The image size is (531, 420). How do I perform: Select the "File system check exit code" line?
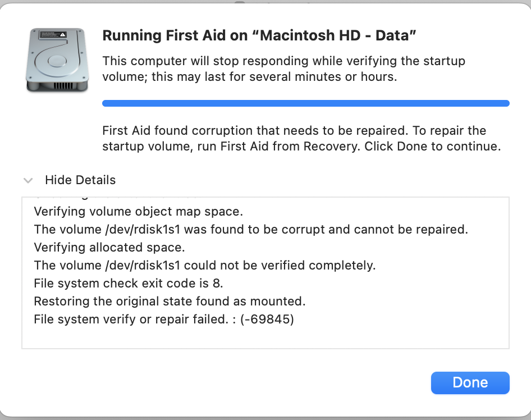coord(129,283)
